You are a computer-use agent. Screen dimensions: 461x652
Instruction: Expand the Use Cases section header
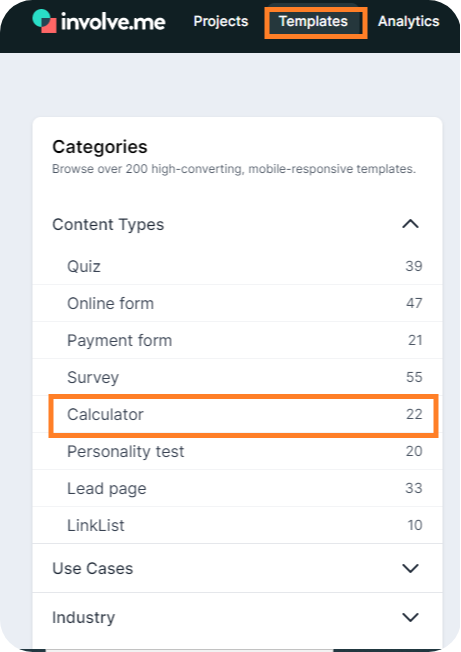(x=237, y=568)
